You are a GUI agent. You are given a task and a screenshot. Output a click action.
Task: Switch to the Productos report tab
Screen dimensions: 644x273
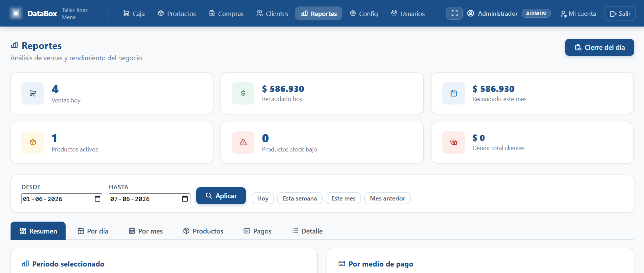click(203, 231)
